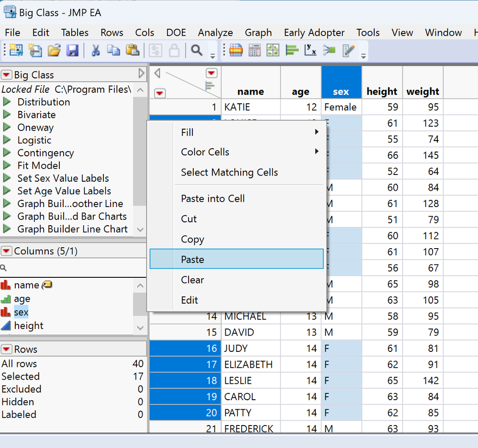Image resolution: width=478 pixels, height=448 pixels.
Task: Run the Logistic script green triangle
Action: pos(7,140)
